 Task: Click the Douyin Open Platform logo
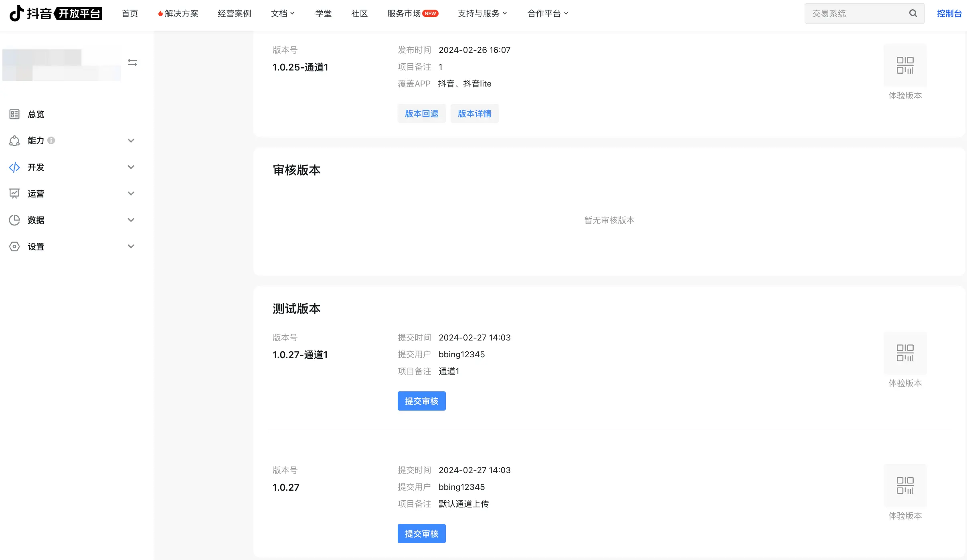56,13
